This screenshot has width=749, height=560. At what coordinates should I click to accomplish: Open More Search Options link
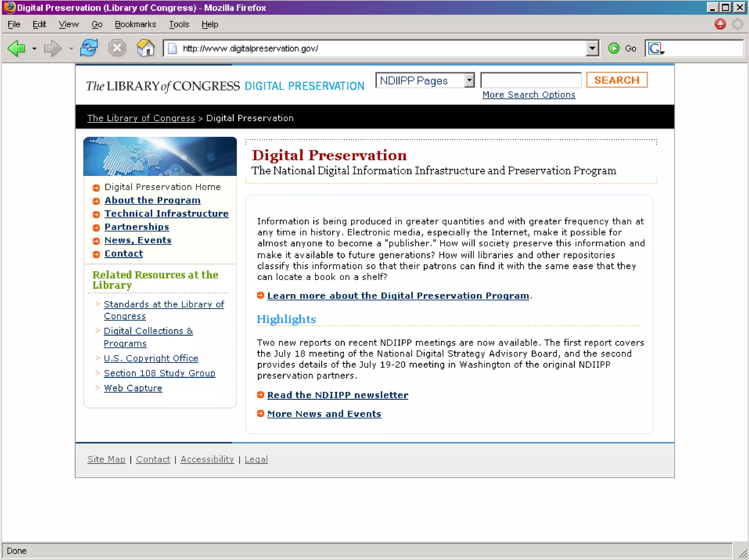coord(529,95)
